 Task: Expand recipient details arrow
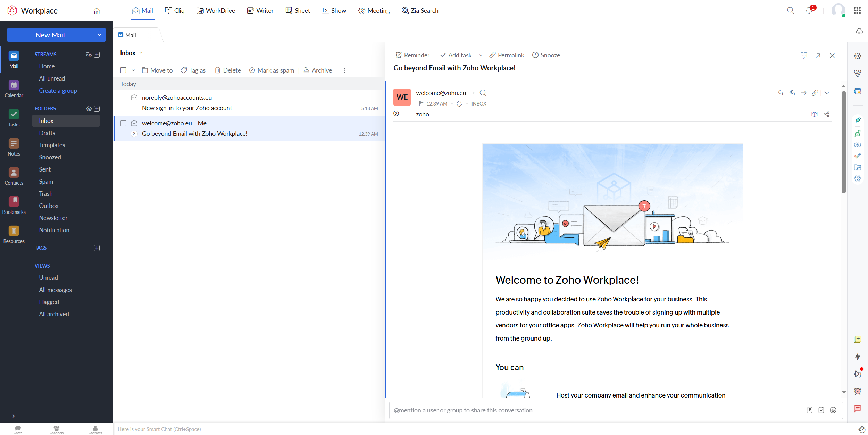[x=396, y=113]
